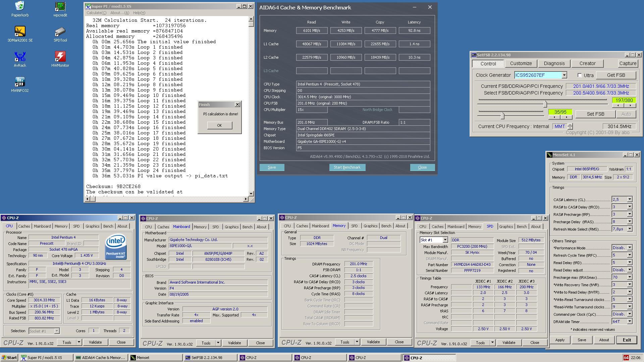Switch to SetFSB taskbar item

210,358
